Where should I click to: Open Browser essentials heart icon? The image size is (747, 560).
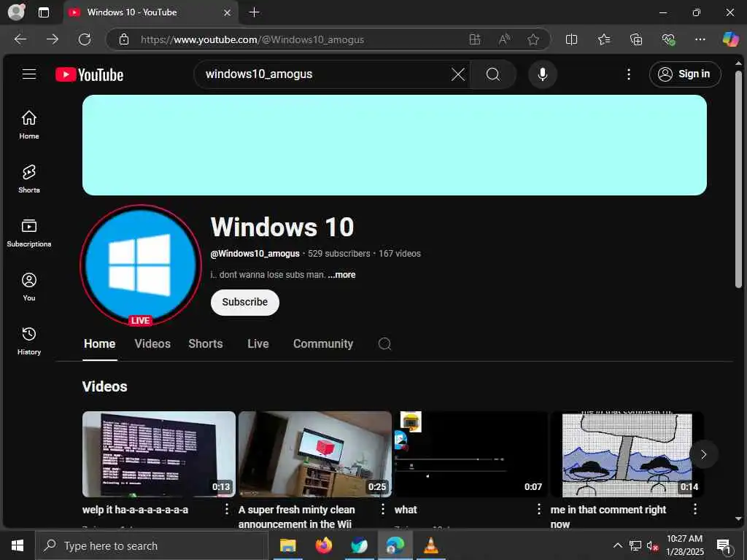tap(668, 39)
